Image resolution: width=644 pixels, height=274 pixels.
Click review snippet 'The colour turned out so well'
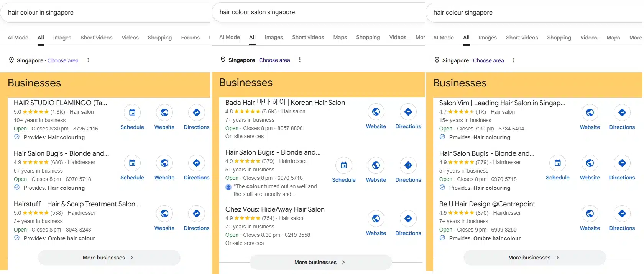(x=275, y=190)
